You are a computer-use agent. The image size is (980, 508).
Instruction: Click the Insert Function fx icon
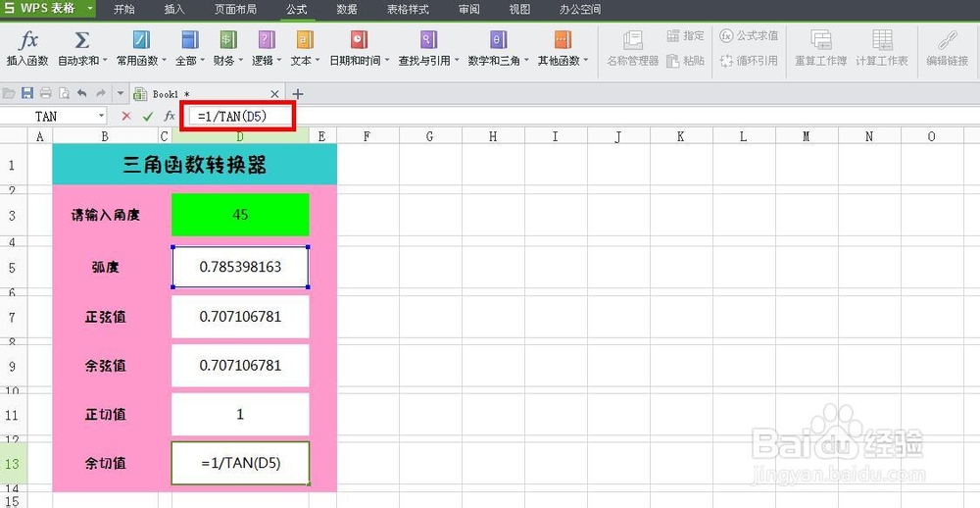(27, 41)
